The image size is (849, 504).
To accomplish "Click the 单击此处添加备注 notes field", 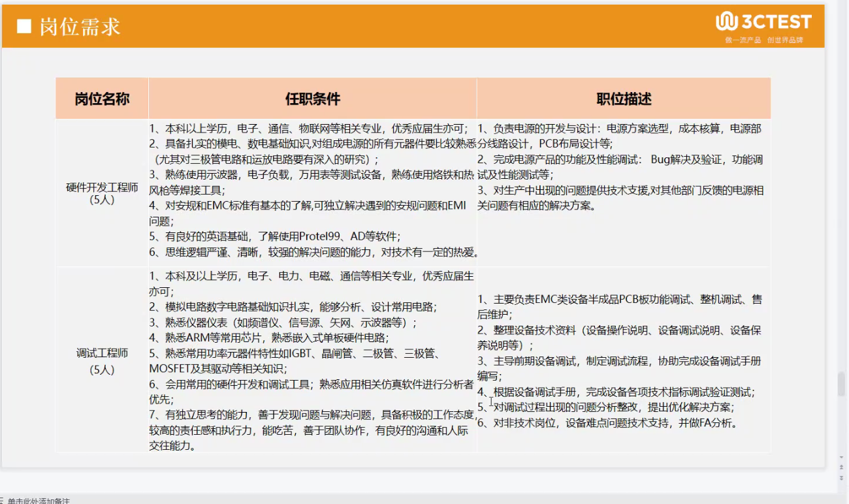I will 39,501.
